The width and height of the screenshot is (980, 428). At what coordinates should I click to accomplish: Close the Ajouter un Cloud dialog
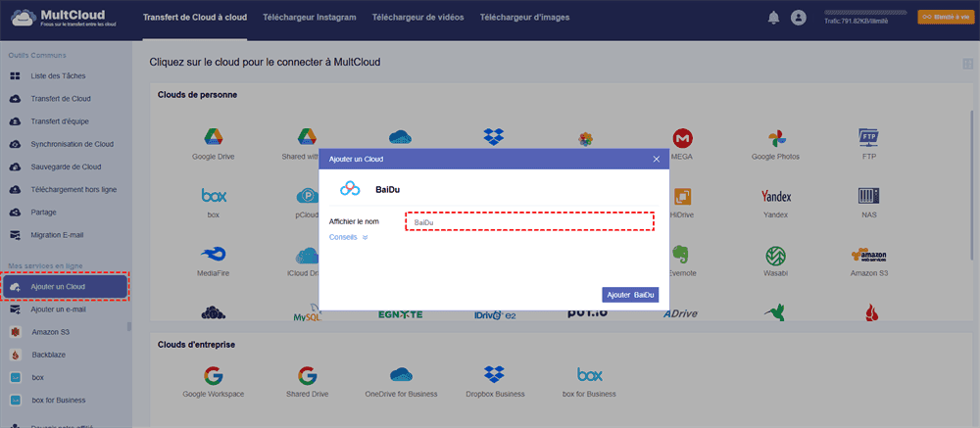[x=657, y=159]
